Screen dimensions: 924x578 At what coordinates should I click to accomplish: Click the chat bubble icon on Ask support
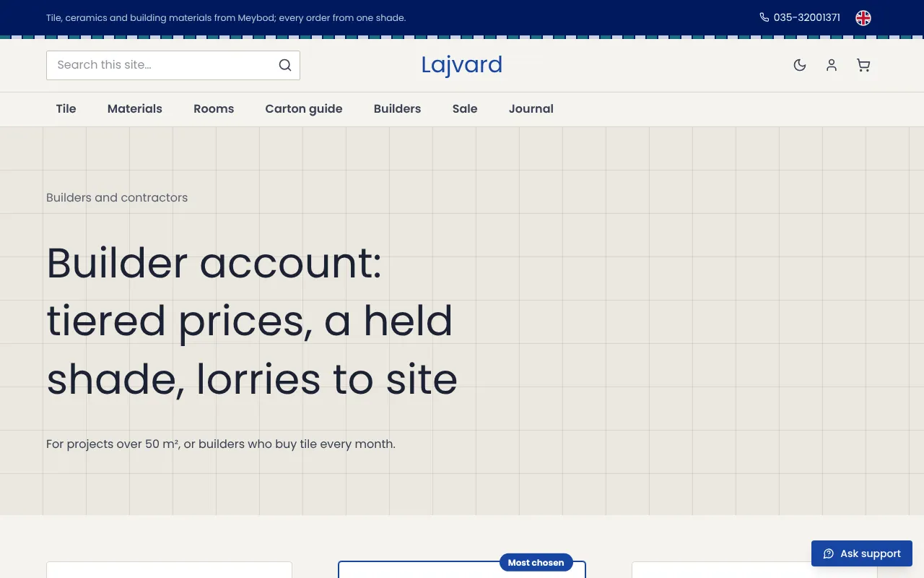pyautogui.click(x=829, y=553)
